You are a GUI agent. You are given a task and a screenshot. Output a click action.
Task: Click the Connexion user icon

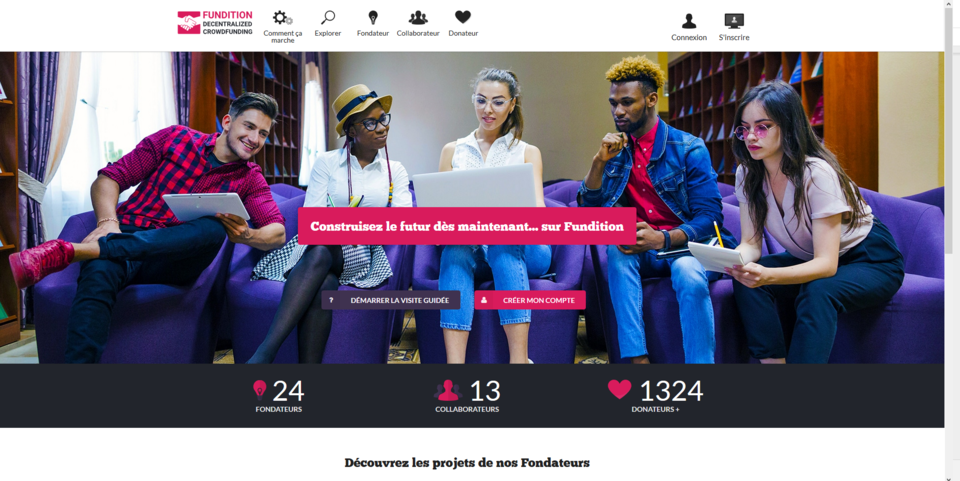[689, 21]
